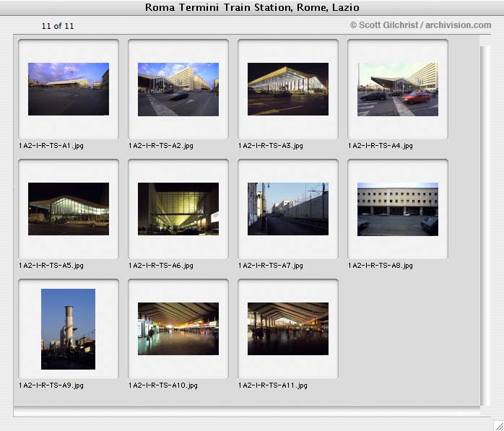
Task: Click file name 1A2-I-R-TS-A4.jpg
Action: click(381, 146)
